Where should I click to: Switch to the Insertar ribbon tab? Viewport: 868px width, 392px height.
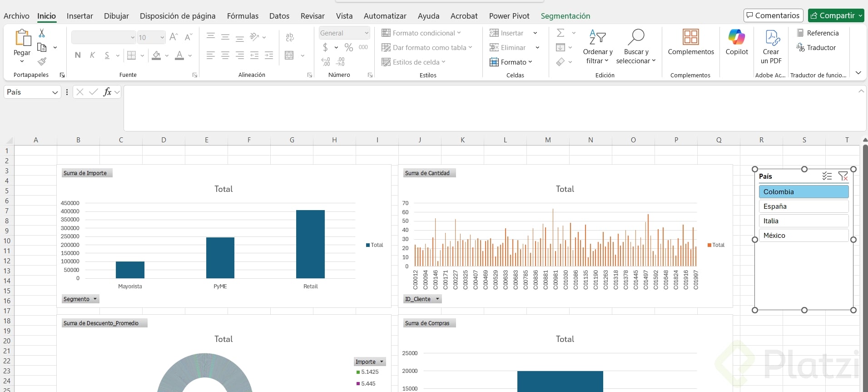[x=79, y=16]
